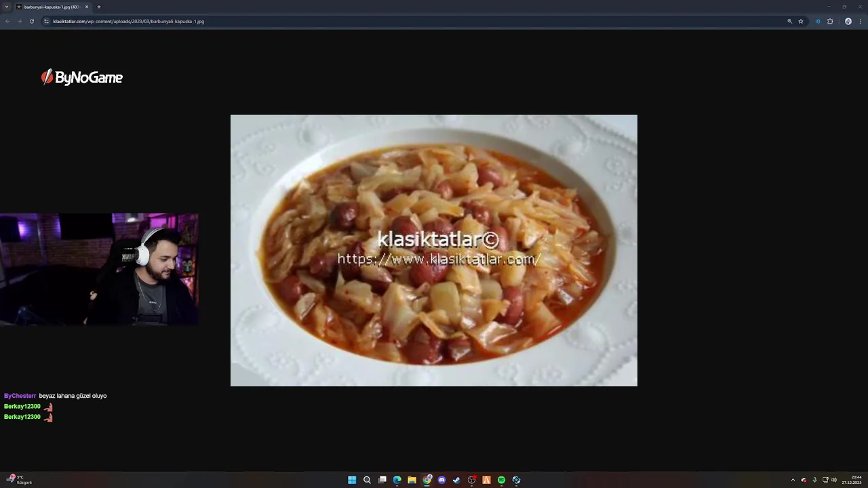Restore down the Chrome window
Image resolution: width=868 pixels, height=488 pixels.
click(844, 7)
